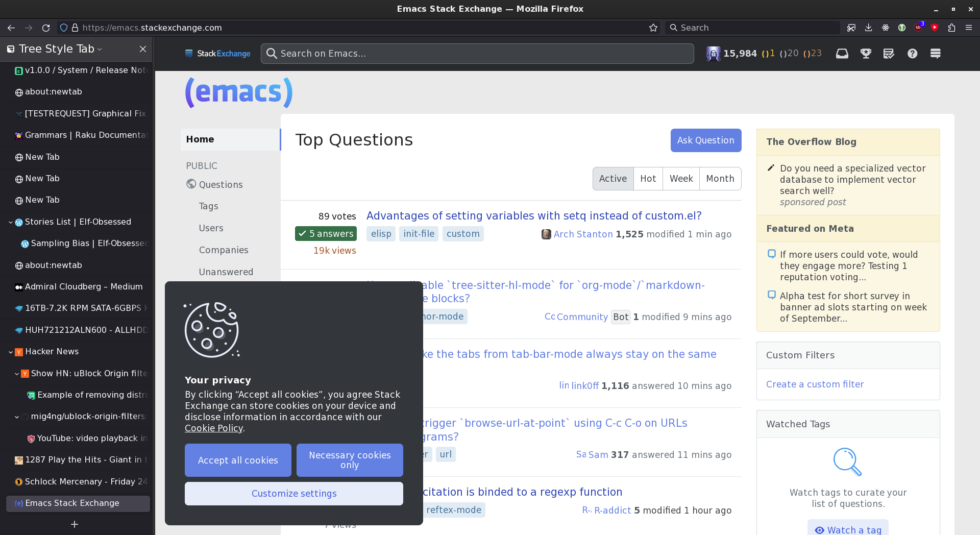Open the Stack Exchange help icon
This screenshot has width=980, height=535.
pyautogui.click(x=913, y=54)
